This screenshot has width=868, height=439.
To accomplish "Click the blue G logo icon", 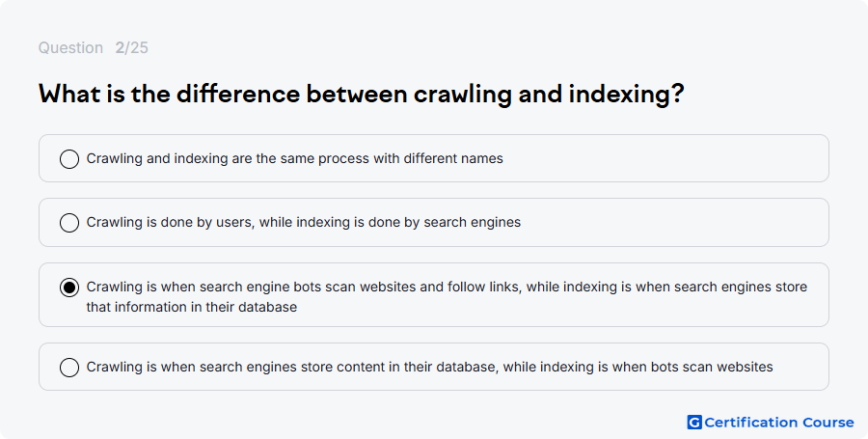I will click(694, 423).
